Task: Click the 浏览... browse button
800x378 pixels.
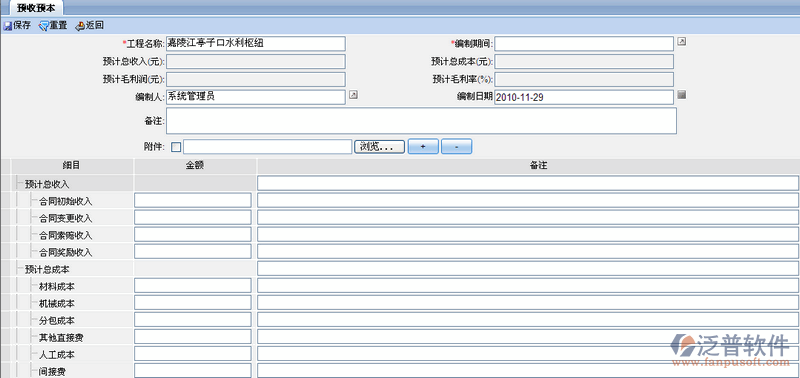Action: tap(380, 147)
